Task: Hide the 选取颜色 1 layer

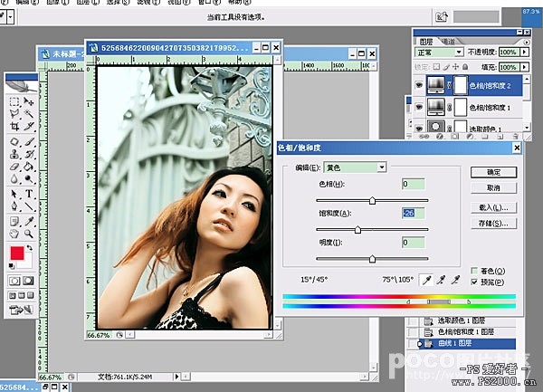Action: pyautogui.click(x=419, y=128)
